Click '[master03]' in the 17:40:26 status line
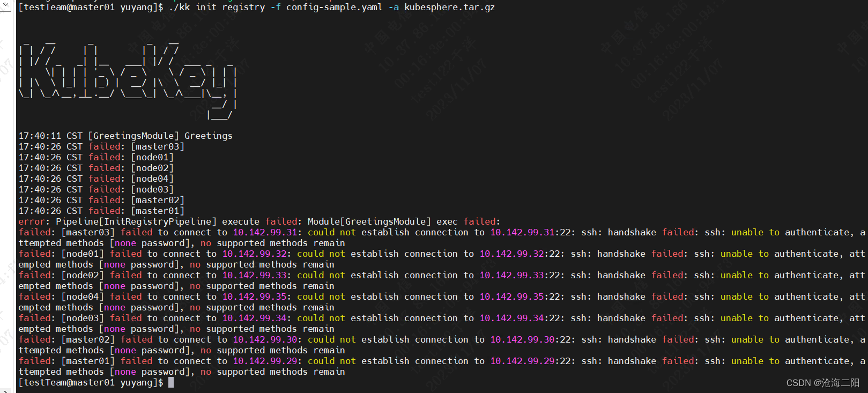Screen dimensions: 868x393 158,146
